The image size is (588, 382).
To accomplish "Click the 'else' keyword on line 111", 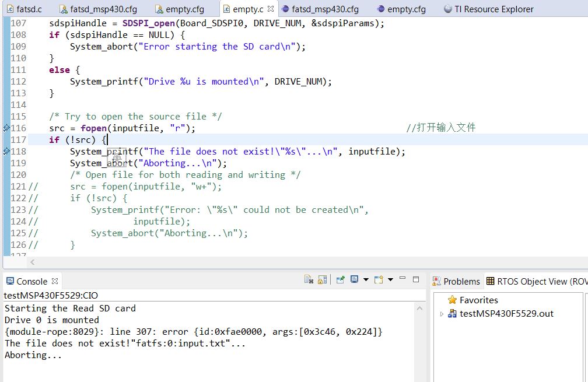I will (x=60, y=70).
